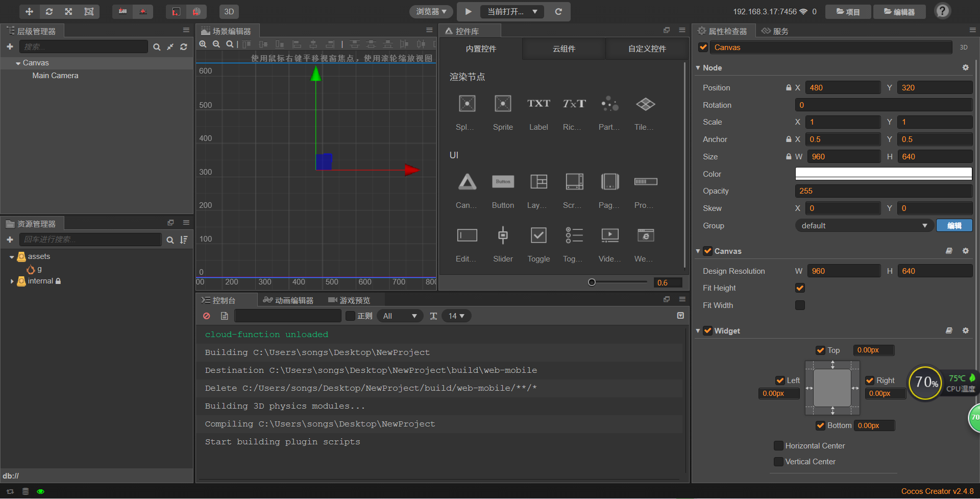Expand the internal folder in assets
Image resolution: width=980 pixels, height=499 pixels.
coord(12,281)
